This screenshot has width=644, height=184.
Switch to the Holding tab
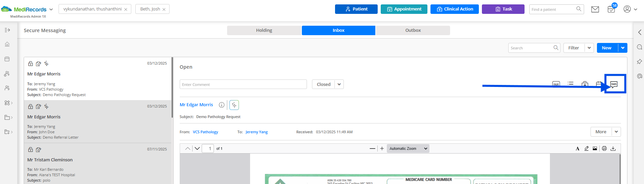click(264, 30)
